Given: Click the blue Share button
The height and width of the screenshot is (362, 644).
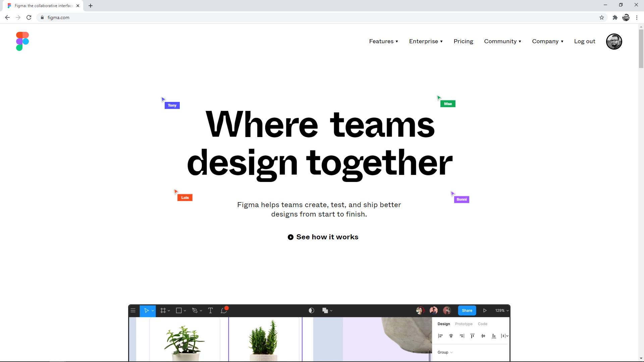Looking at the screenshot, I should coord(467,310).
